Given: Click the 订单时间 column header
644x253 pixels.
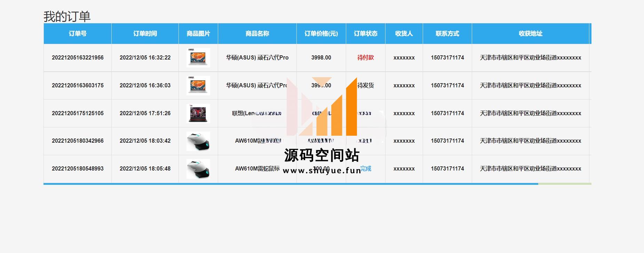Looking at the screenshot, I should click(x=145, y=34).
